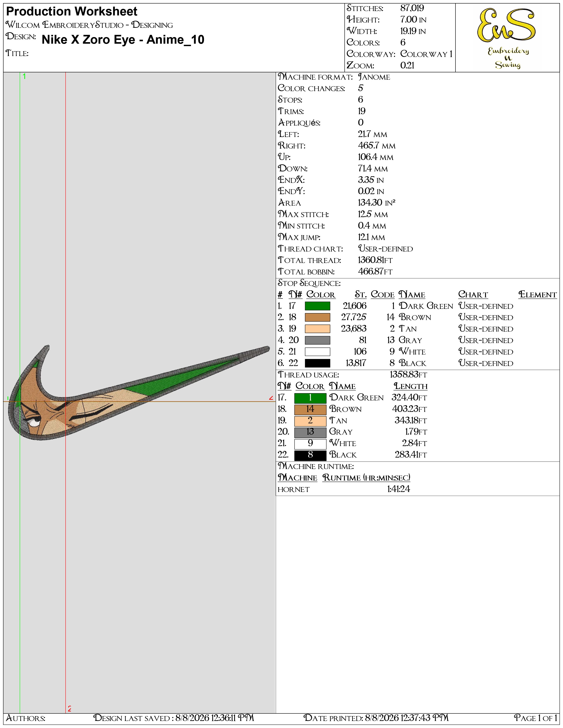The height and width of the screenshot is (728, 563).
Task: Click the EndX value "3.35 in"
Action: coord(371,180)
